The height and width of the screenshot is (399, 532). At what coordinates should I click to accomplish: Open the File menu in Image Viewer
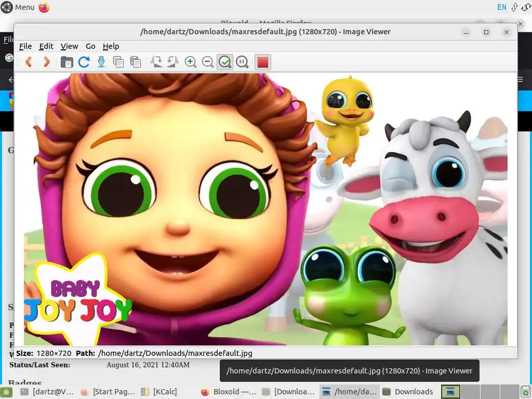(x=25, y=46)
